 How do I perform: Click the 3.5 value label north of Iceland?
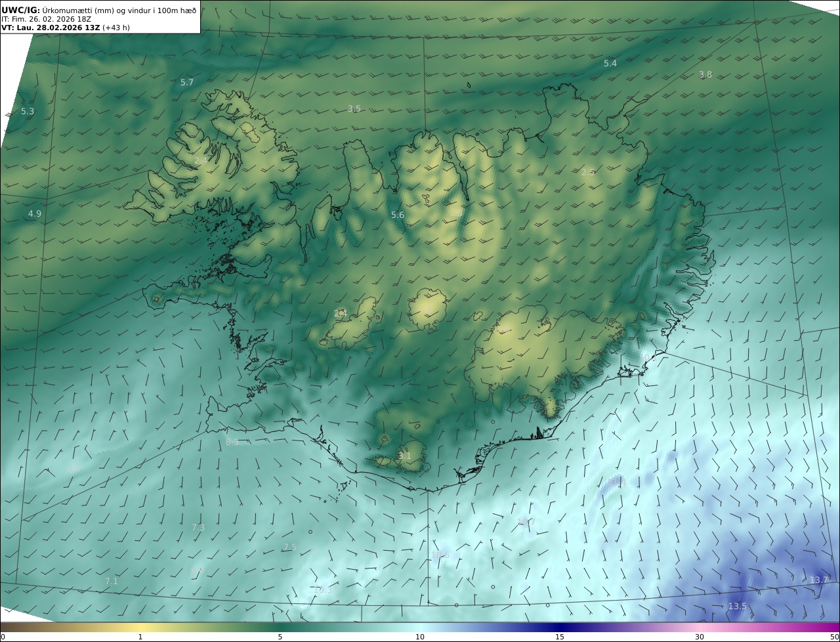354,108
